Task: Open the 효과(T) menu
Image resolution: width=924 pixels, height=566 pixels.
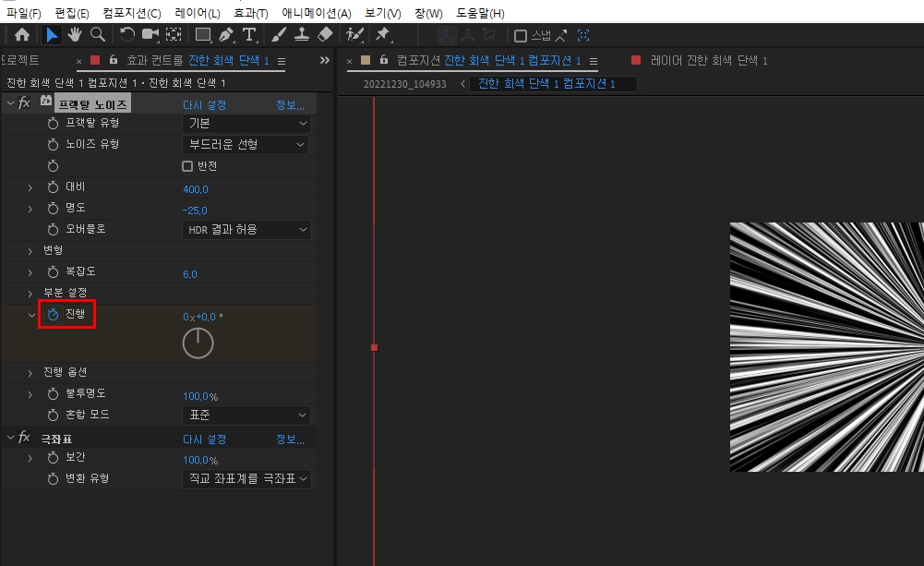Action: point(251,13)
